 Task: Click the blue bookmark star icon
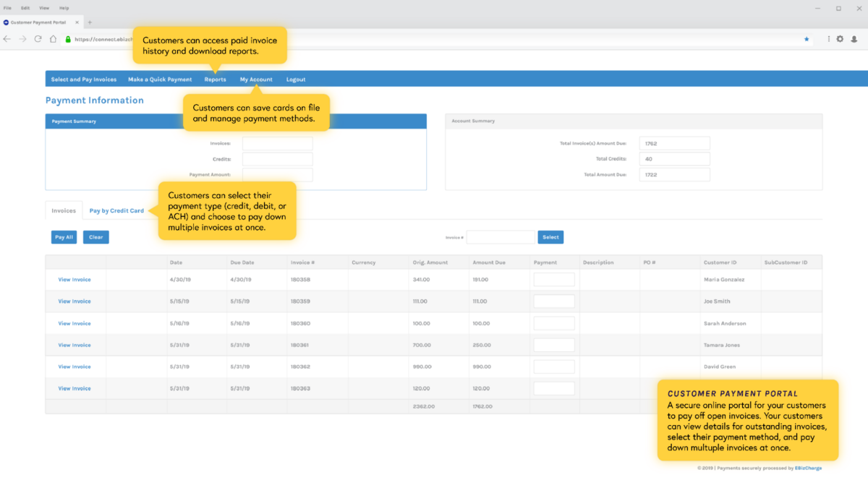coord(807,39)
